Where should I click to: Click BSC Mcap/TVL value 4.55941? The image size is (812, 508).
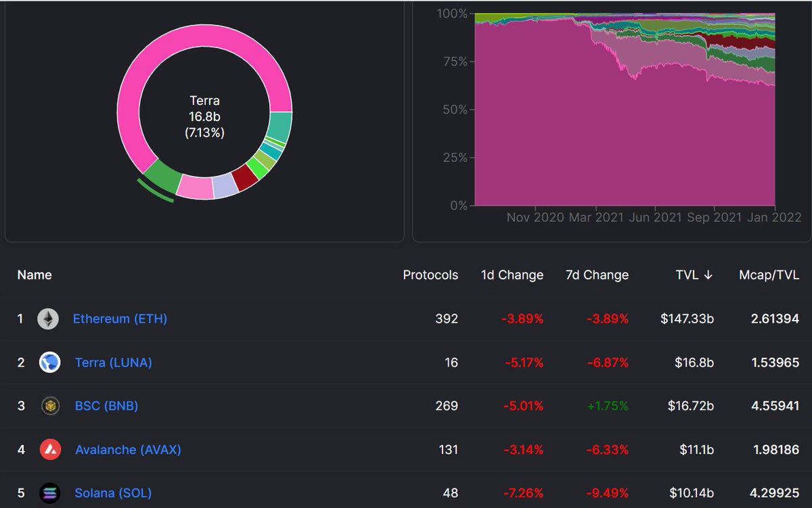775,406
